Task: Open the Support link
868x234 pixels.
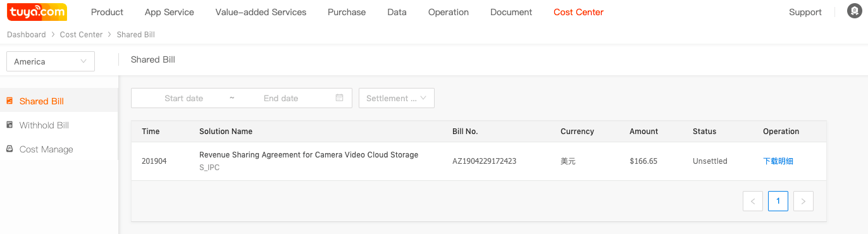Action: point(805,12)
